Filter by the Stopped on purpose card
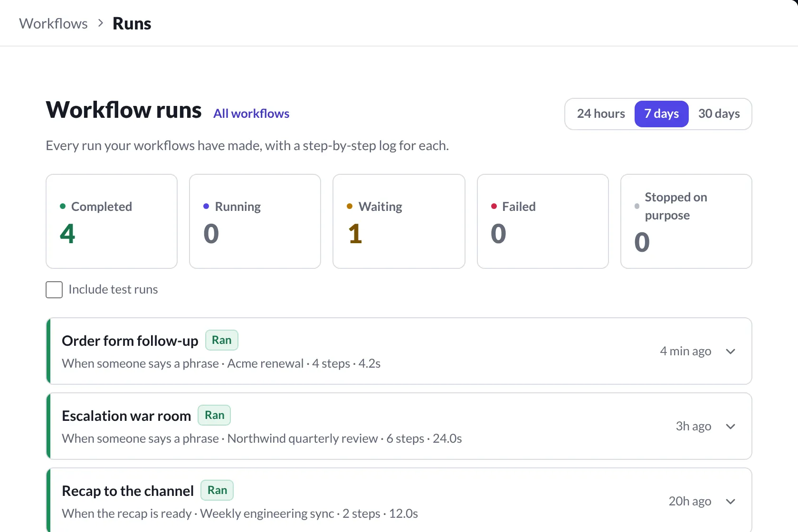The width and height of the screenshot is (798, 532). [686, 221]
